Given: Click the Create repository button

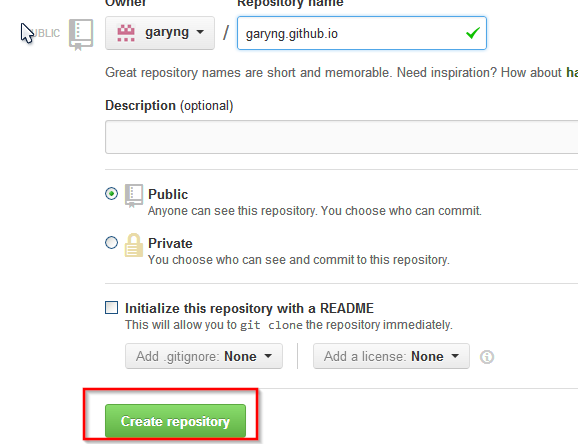Looking at the screenshot, I should click(x=175, y=421).
